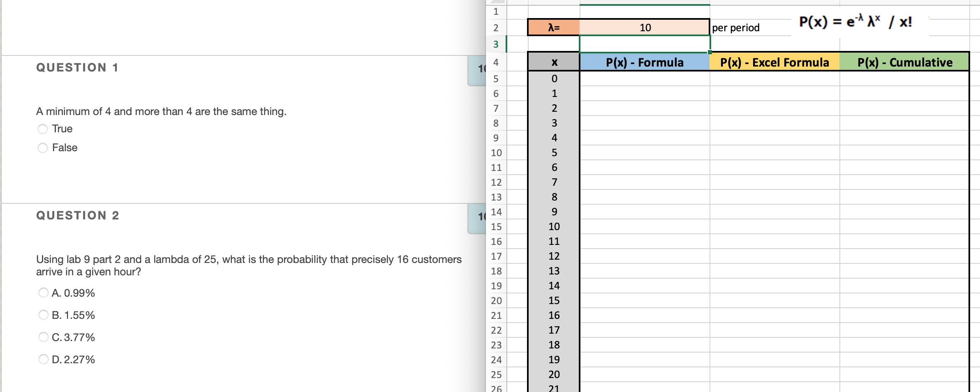This screenshot has height=392, width=980.
Task: Select spreadsheet row header 12
Action: (x=496, y=182)
